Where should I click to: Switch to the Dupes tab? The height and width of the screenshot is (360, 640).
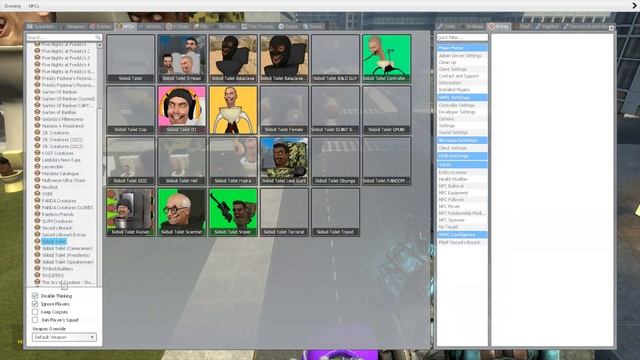(x=288, y=27)
